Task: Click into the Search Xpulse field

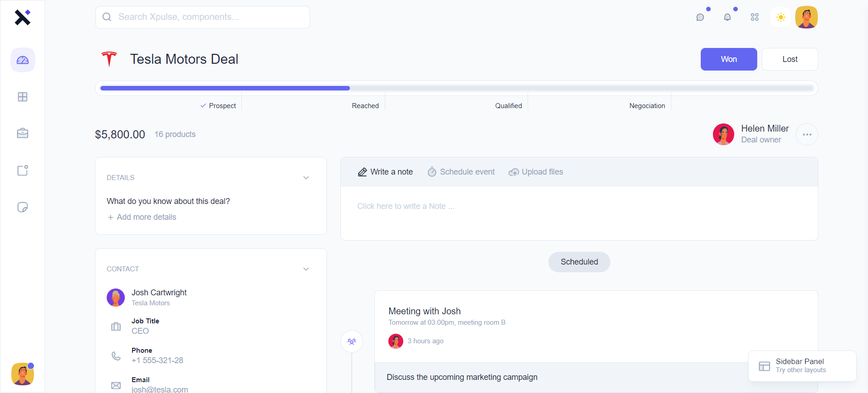Action: [x=203, y=17]
